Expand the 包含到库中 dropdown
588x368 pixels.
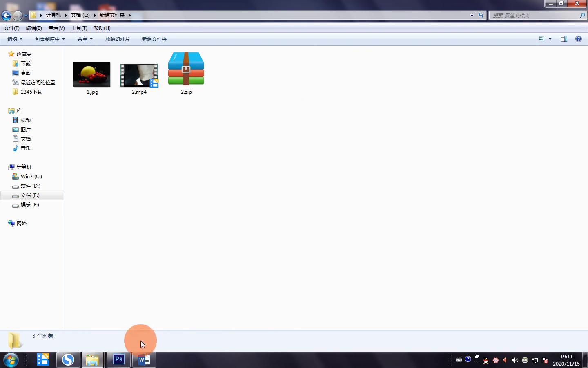50,39
